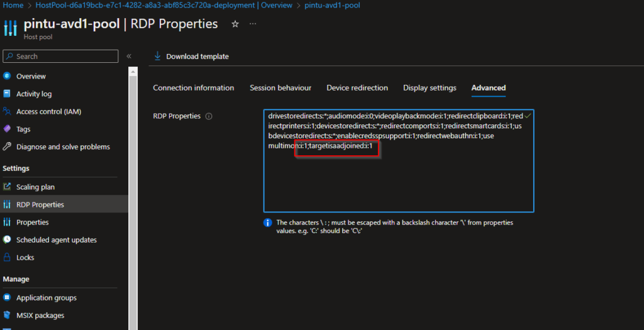Switch to Display settings tab

pyautogui.click(x=430, y=88)
